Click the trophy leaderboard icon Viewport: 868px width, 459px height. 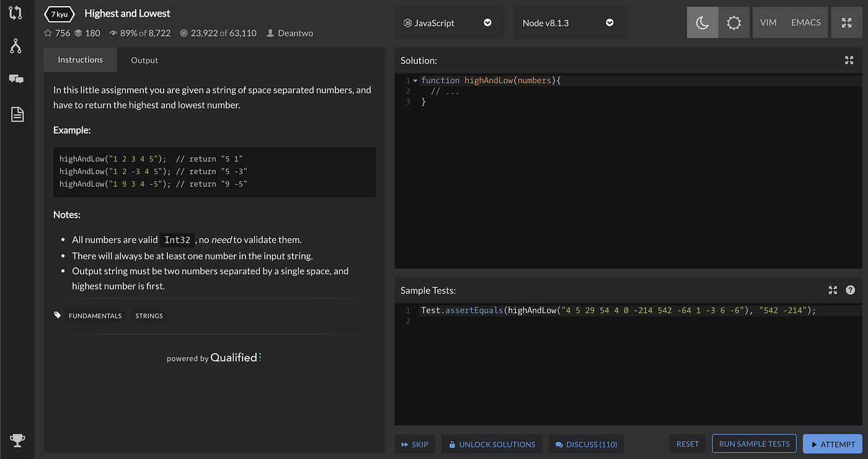pos(17,440)
